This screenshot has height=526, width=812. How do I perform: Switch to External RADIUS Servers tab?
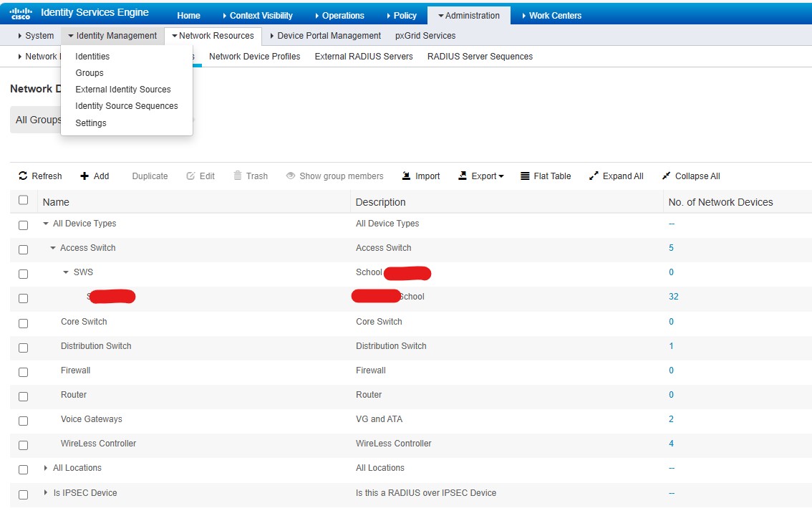click(364, 56)
